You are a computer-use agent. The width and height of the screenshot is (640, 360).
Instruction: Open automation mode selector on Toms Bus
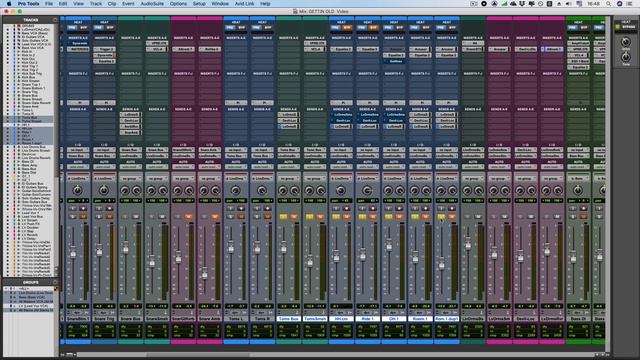click(288, 167)
